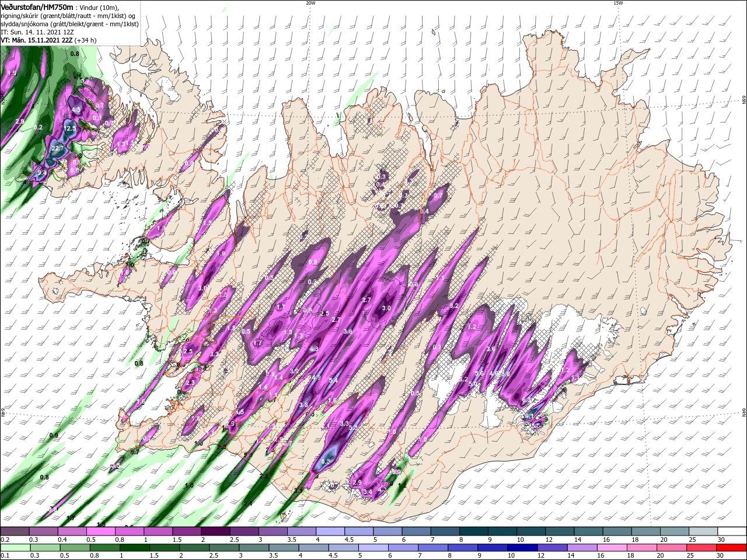This screenshot has height=560, width=747.
Task: Pick the gray-teal 3 rain scale swatch
Action: tap(254, 548)
